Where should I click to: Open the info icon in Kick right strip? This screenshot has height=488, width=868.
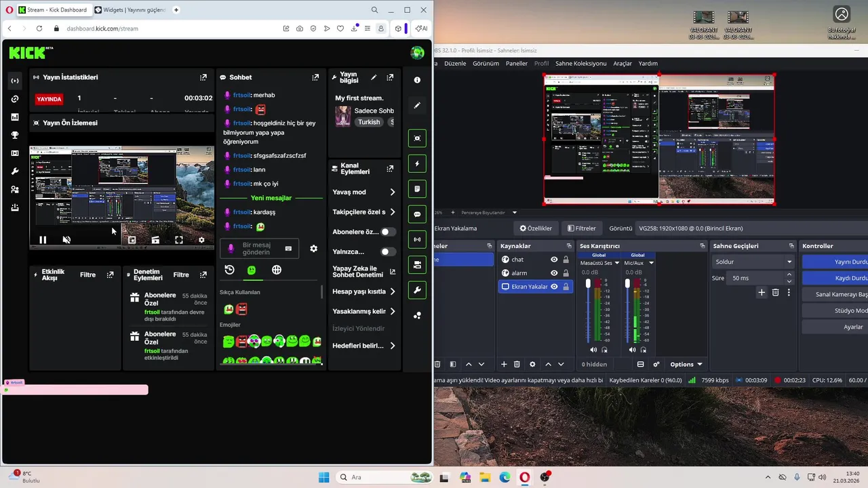click(x=417, y=80)
